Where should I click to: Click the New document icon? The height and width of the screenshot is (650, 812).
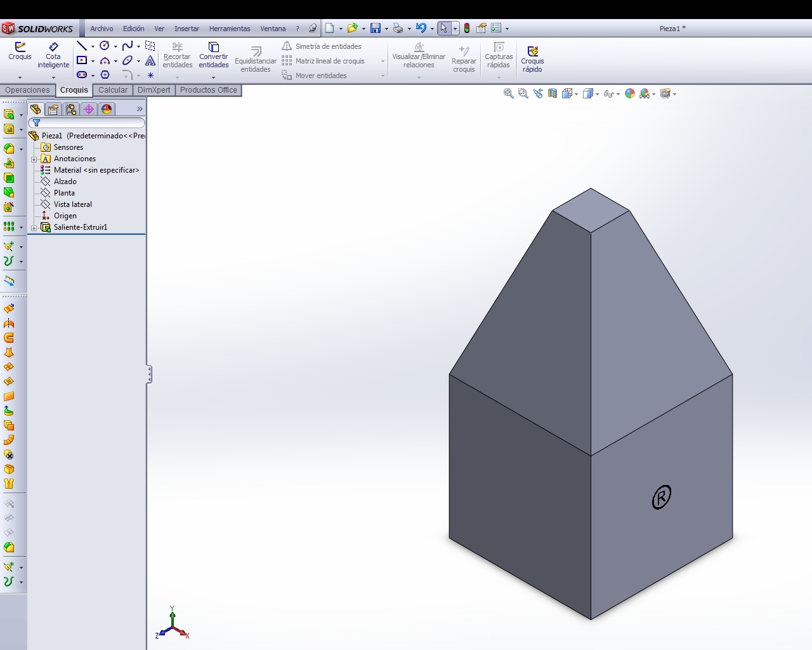[329, 29]
